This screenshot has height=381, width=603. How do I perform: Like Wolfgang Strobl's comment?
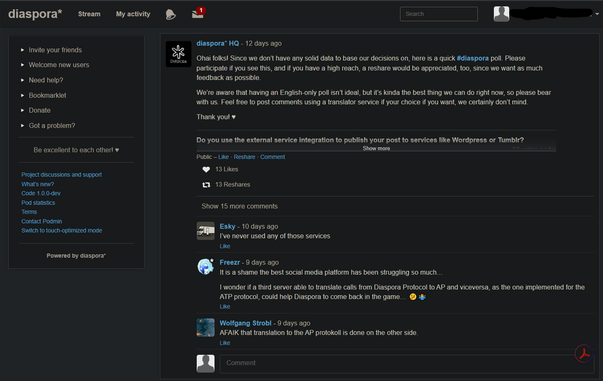[225, 343]
